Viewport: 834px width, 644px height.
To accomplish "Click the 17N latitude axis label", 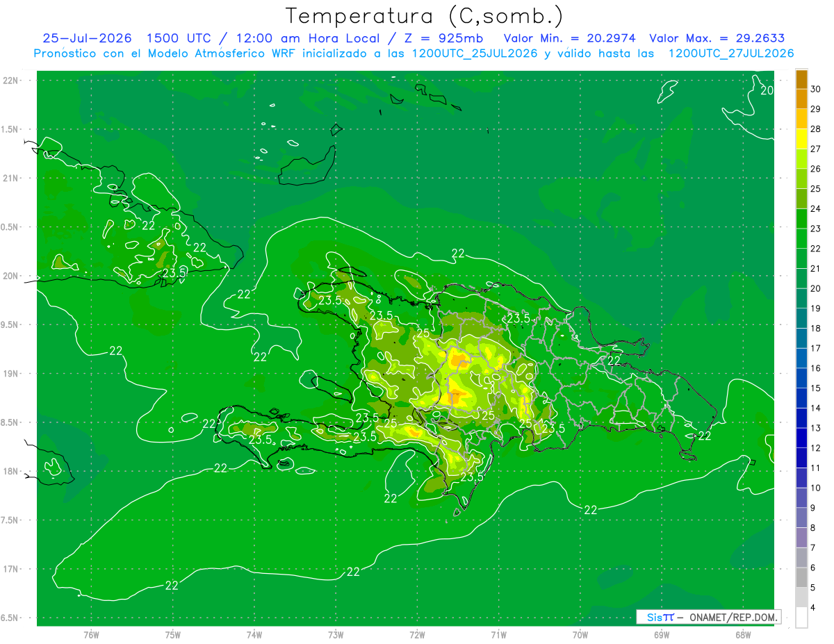I will coord(10,569).
